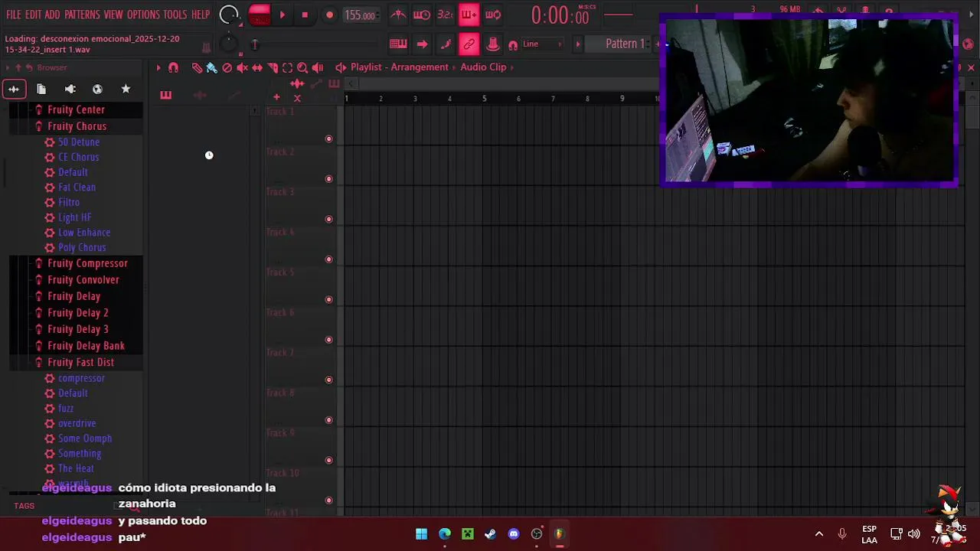The height and width of the screenshot is (551, 980).
Task: Toggle the highlighted link icon
Action: click(x=469, y=44)
